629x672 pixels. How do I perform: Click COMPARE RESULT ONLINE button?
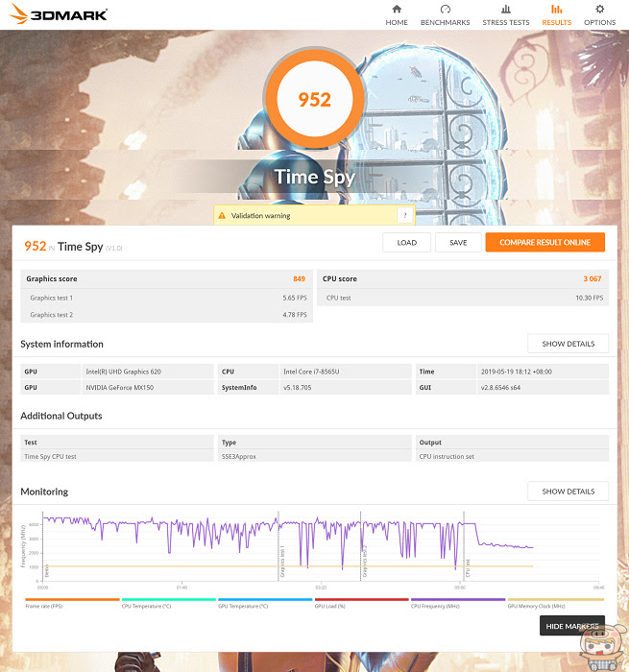tap(544, 243)
